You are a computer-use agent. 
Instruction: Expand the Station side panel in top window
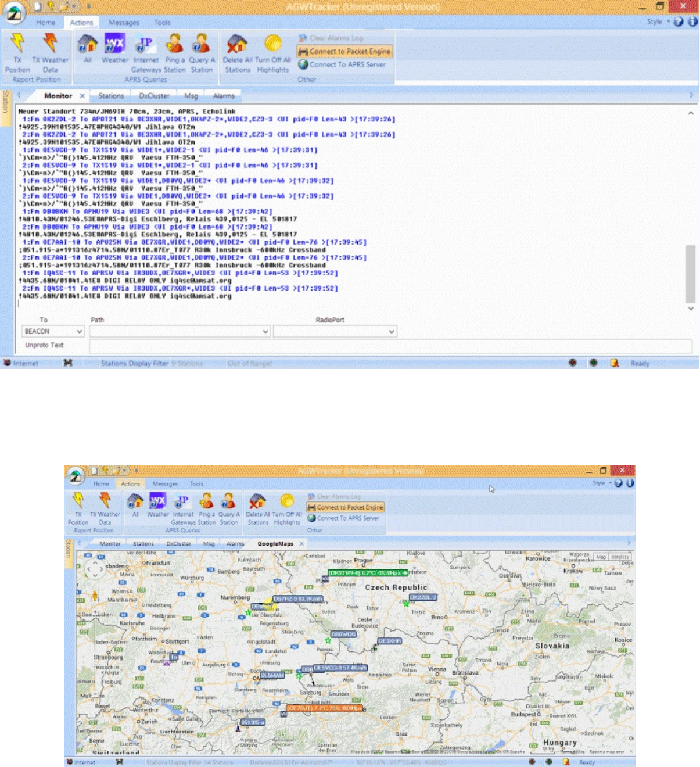coord(6,107)
